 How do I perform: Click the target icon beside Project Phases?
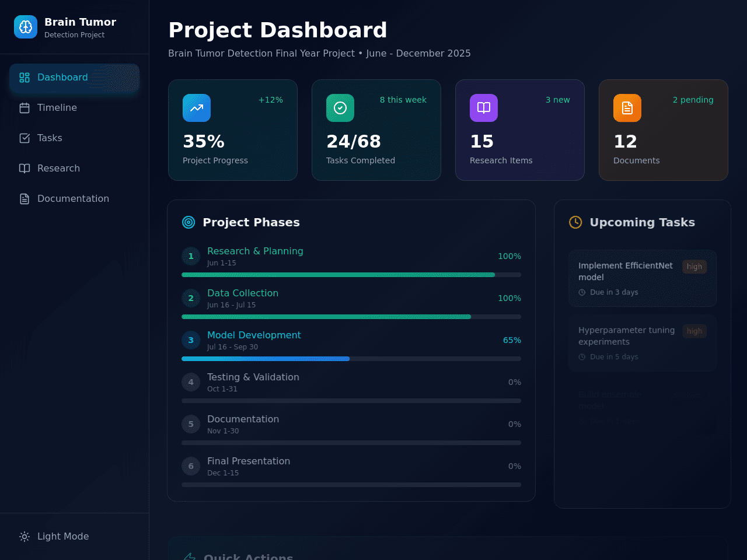(189, 222)
